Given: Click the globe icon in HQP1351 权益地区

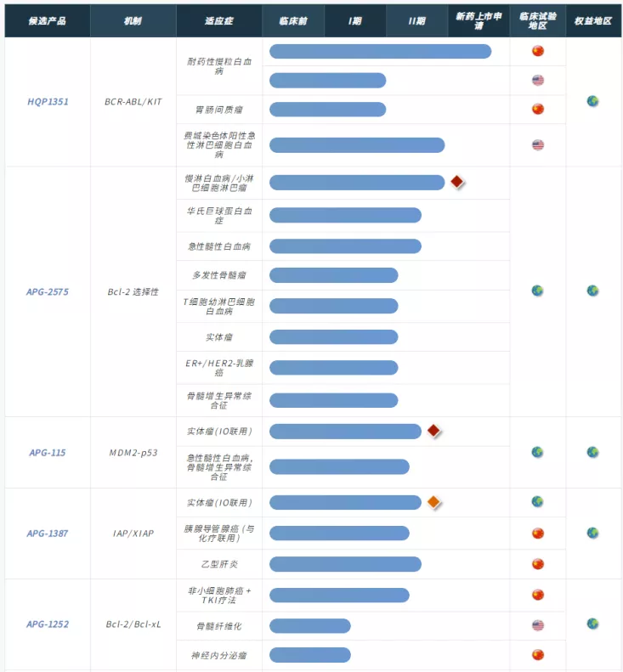Looking at the screenshot, I should (592, 101).
